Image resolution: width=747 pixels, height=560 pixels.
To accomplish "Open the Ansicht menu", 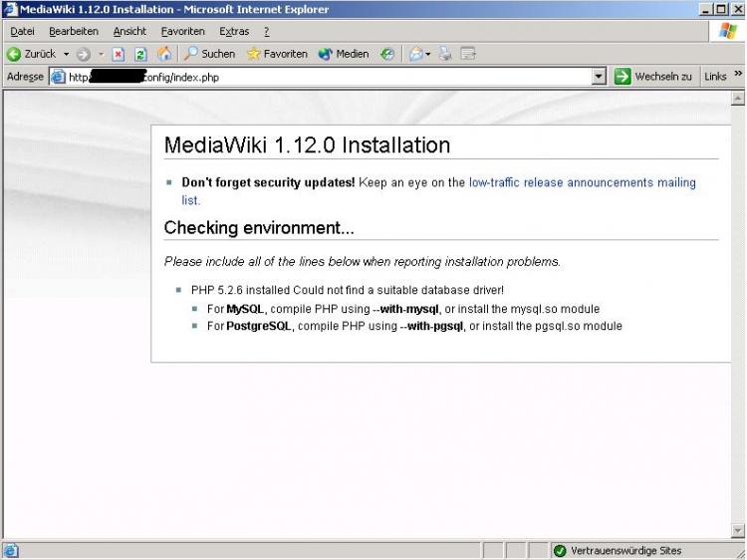I will [x=129, y=32].
